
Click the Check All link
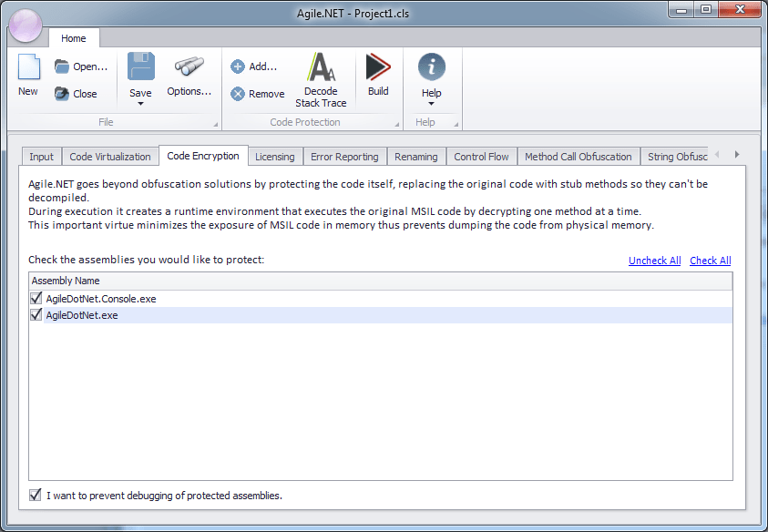click(x=711, y=261)
